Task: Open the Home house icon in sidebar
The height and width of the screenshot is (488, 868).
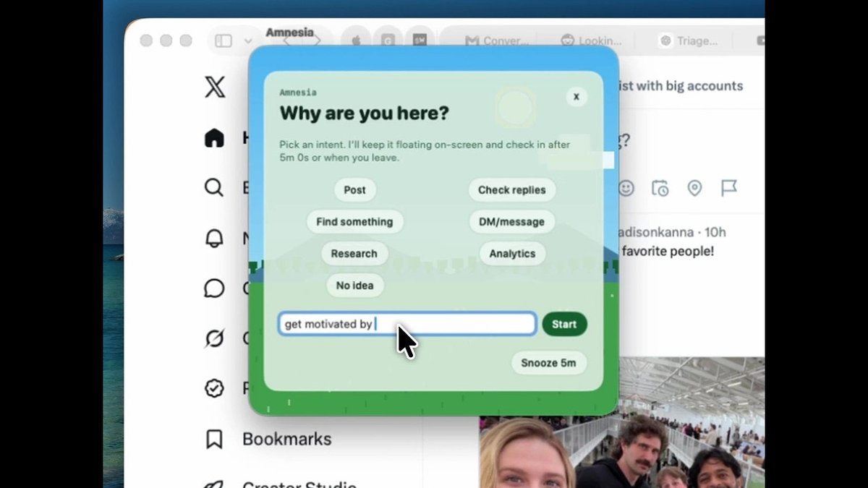Action: coord(214,137)
